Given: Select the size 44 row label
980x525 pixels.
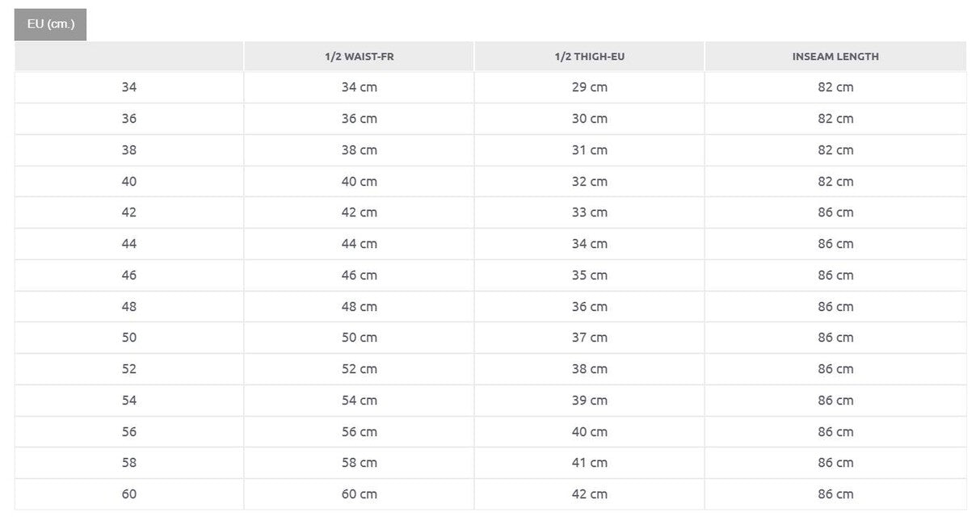Looking at the screenshot, I should [129, 244].
